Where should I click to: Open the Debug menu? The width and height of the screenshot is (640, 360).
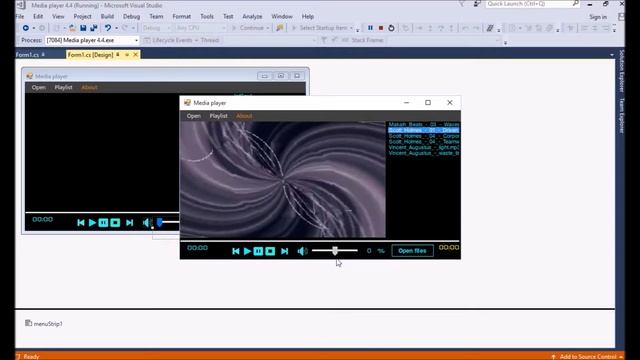131,17
